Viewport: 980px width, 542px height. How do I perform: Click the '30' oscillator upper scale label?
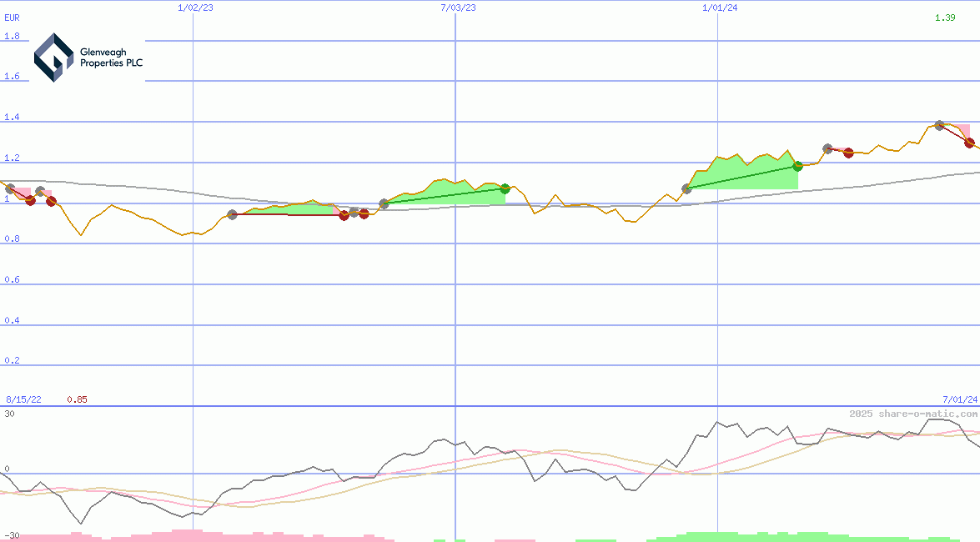tap(9, 414)
